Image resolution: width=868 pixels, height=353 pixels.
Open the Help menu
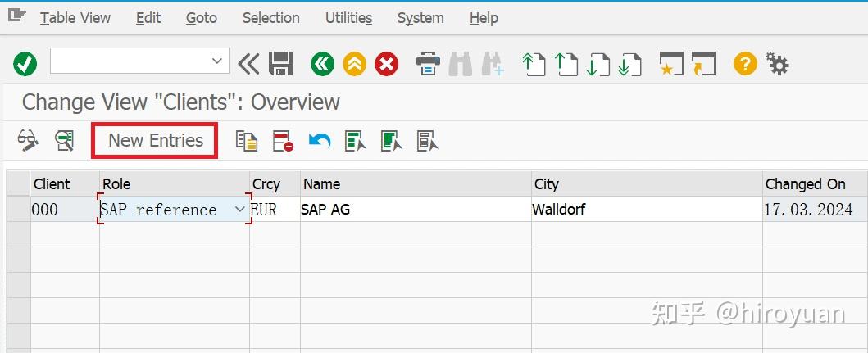[484, 18]
